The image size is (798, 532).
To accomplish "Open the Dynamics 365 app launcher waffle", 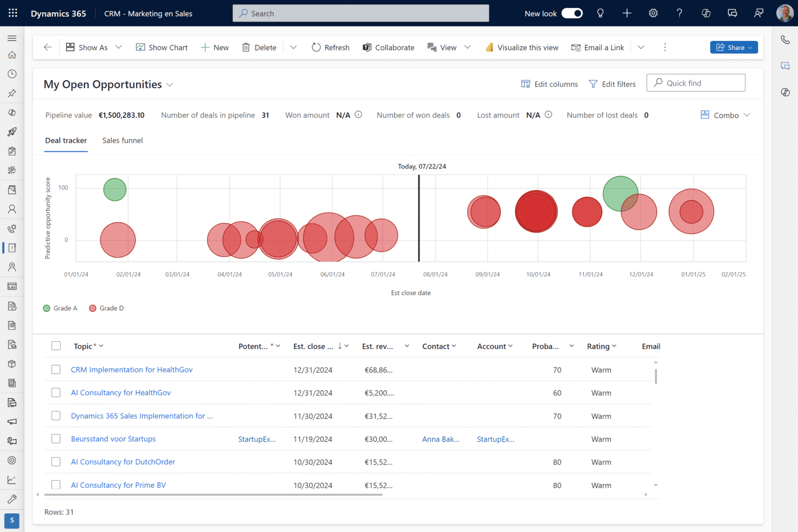I will [13, 13].
